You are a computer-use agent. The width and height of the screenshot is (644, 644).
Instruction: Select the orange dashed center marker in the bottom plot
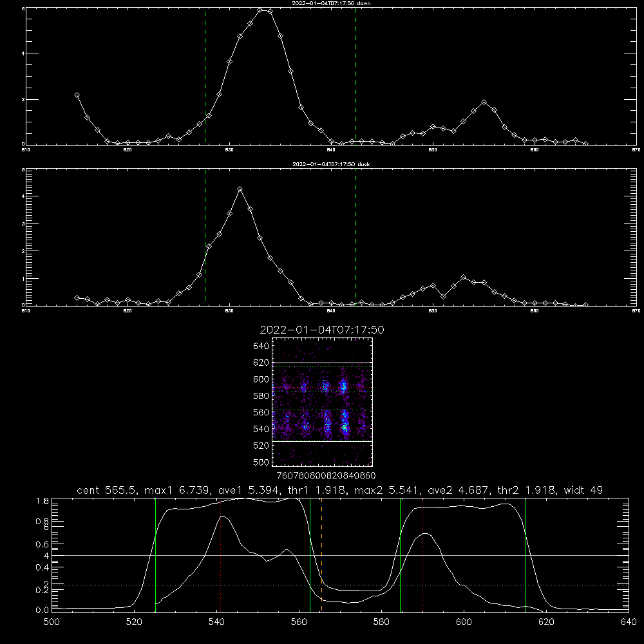[321, 554]
